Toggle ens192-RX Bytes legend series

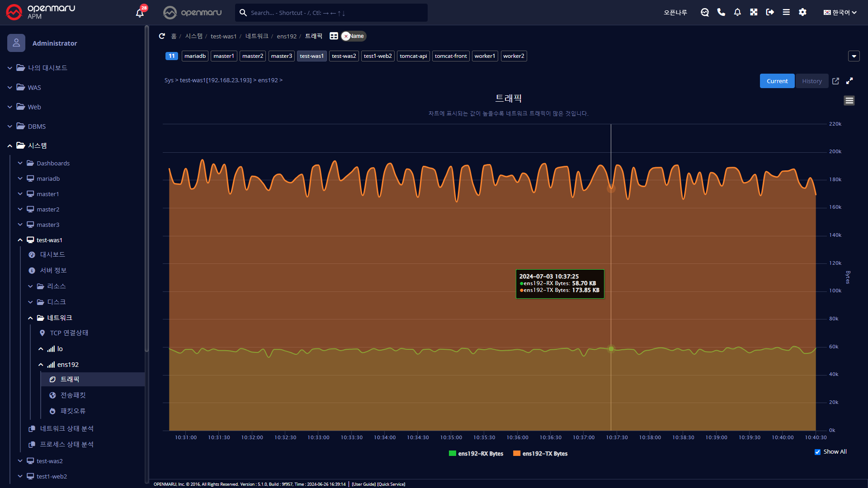480,454
